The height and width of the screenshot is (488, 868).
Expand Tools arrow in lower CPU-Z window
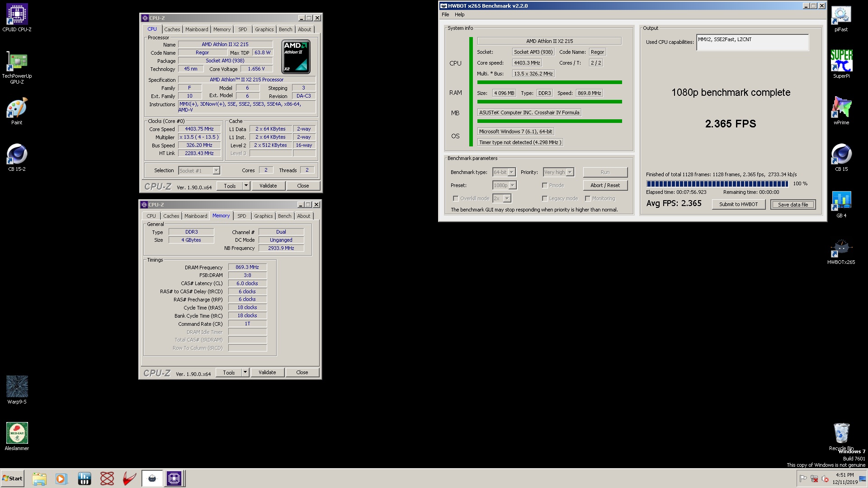pyautogui.click(x=245, y=372)
